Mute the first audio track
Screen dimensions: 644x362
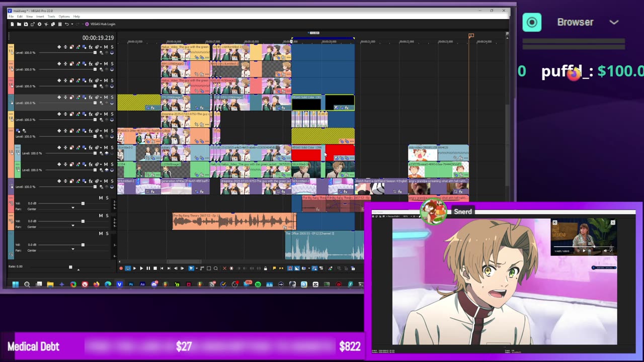[x=101, y=198]
